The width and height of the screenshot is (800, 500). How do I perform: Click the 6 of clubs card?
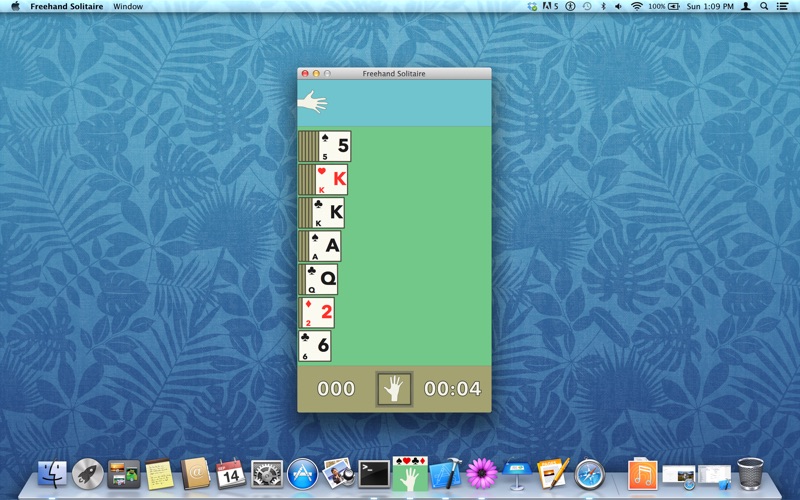coord(315,346)
